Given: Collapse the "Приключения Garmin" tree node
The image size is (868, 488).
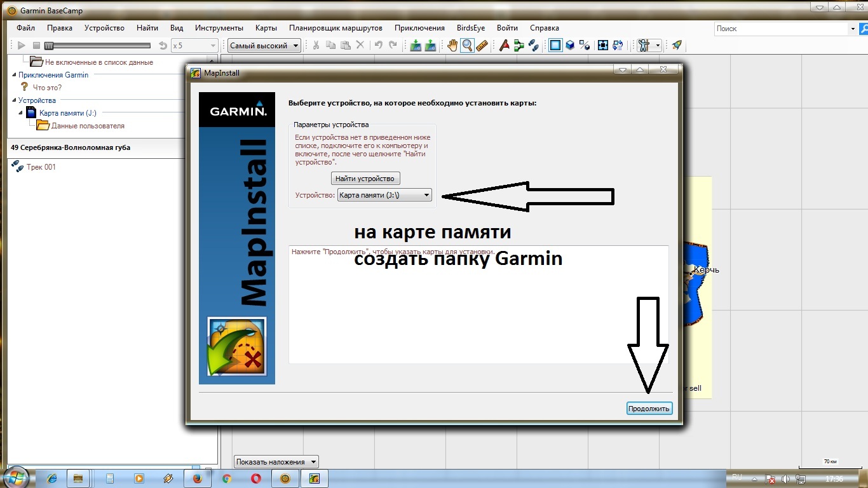Looking at the screenshot, I should click(x=14, y=75).
